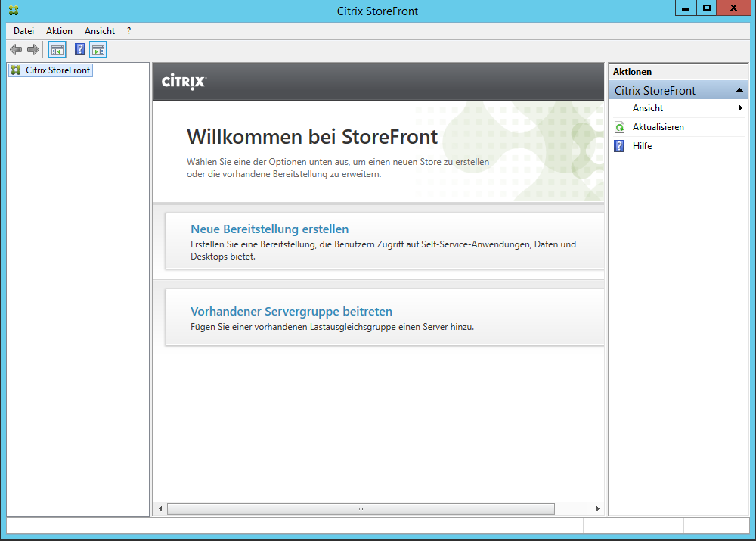Close the Citrix StoreFront window
Image resolution: width=756 pixels, height=541 pixels.
[x=733, y=8]
